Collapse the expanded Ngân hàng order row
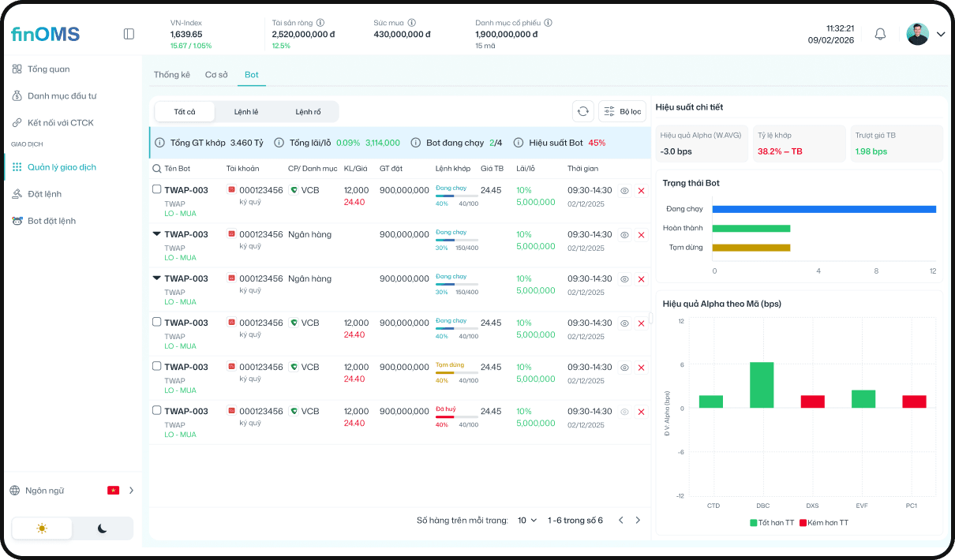955x560 pixels. (155, 233)
